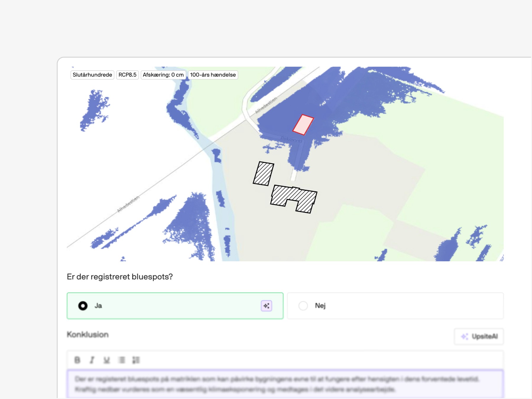Insert numbered list in Konklusion editor
Image resolution: width=532 pixels, height=399 pixels.
point(136,360)
